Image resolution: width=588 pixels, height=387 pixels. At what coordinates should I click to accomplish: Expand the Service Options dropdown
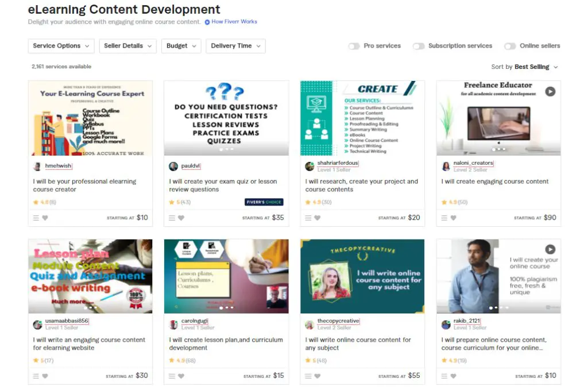point(61,46)
